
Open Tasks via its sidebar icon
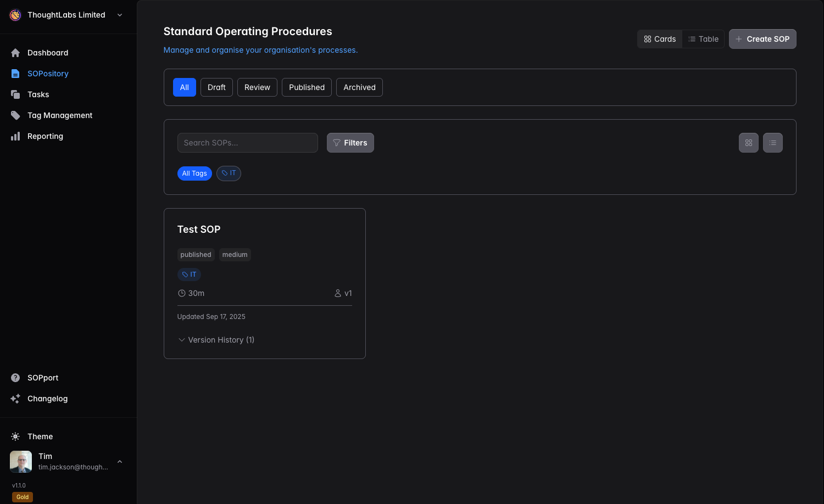(15, 94)
